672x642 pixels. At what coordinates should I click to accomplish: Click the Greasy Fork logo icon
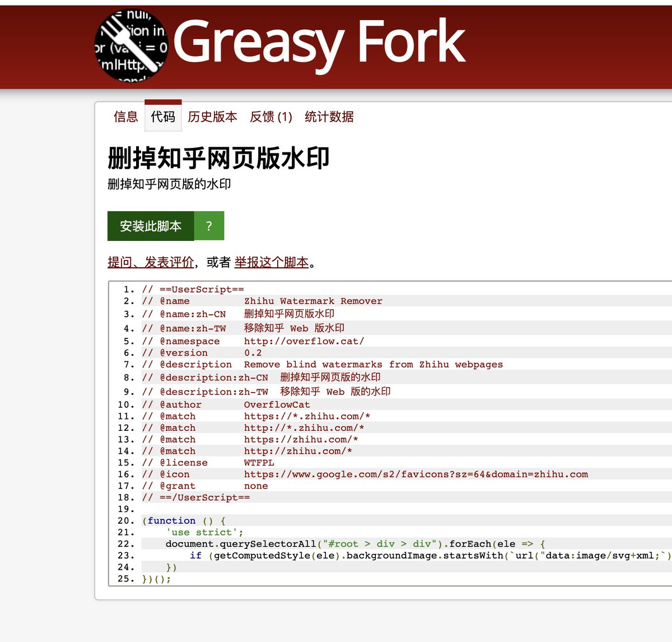coord(131,45)
